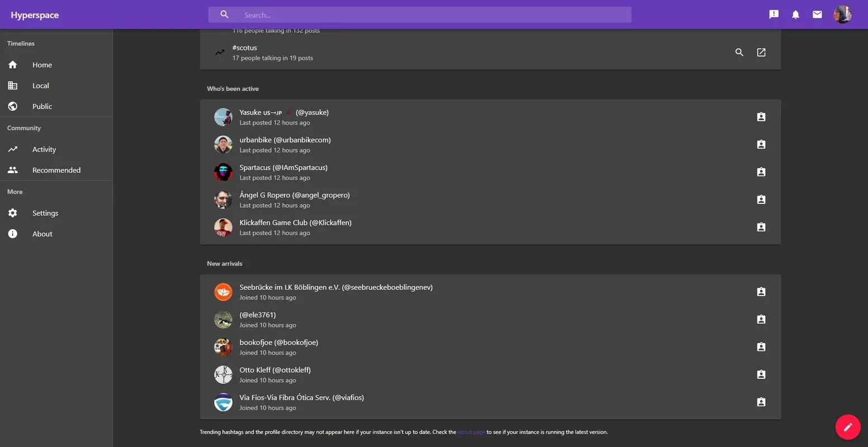Click the search magnifier icon in header
The width and height of the screenshot is (868, 447).
(x=224, y=15)
